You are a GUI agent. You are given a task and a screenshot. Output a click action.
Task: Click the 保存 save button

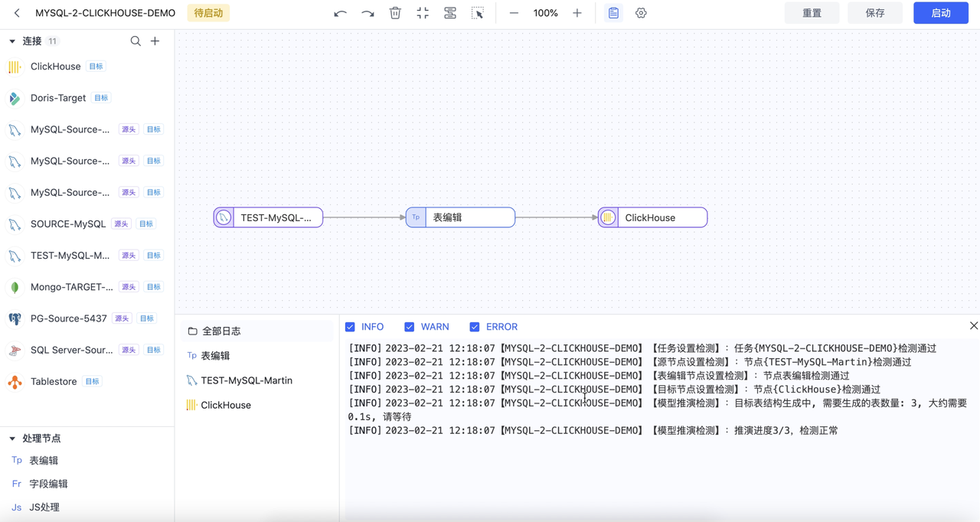pos(875,13)
